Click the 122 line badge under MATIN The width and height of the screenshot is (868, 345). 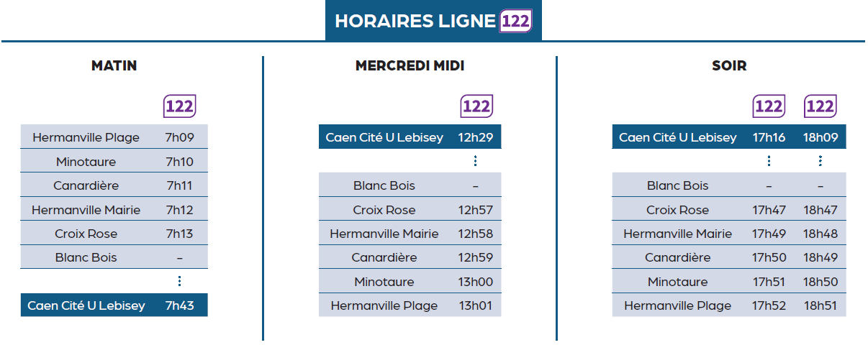[x=179, y=106]
